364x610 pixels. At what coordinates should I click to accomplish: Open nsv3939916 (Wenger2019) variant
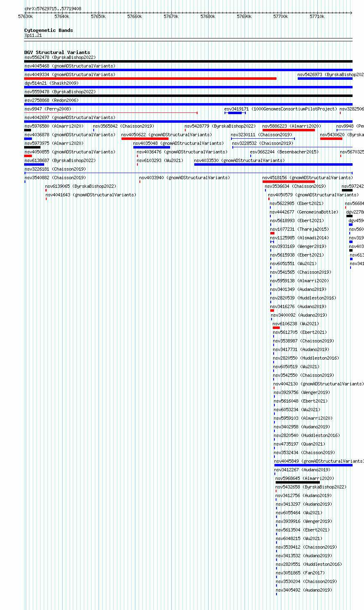[x=304, y=522]
